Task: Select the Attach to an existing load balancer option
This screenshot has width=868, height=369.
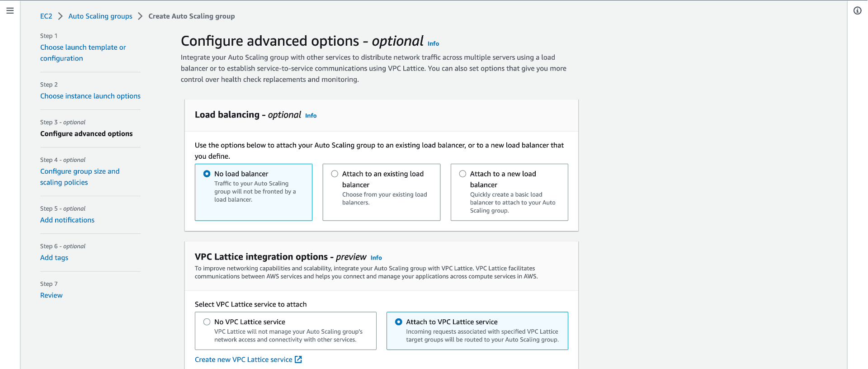Action: tap(335, 174)
